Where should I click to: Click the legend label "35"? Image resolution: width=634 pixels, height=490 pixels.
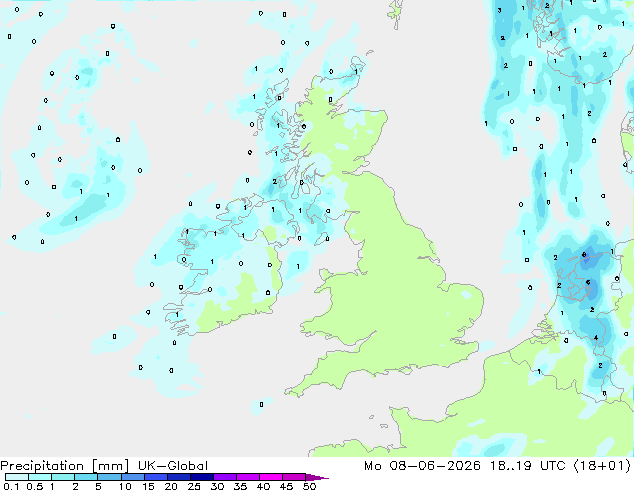pyautogui.click(x=240, y=486)
